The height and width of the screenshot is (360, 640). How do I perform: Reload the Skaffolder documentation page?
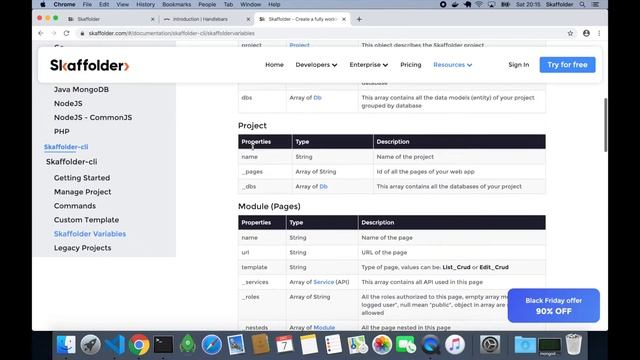pos(67,33)
